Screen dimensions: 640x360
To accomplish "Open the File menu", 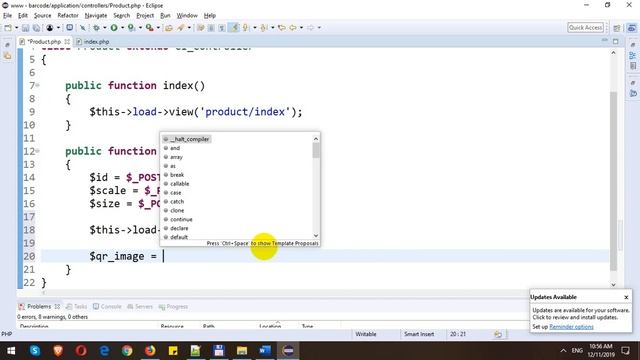I will pos(7,16).
